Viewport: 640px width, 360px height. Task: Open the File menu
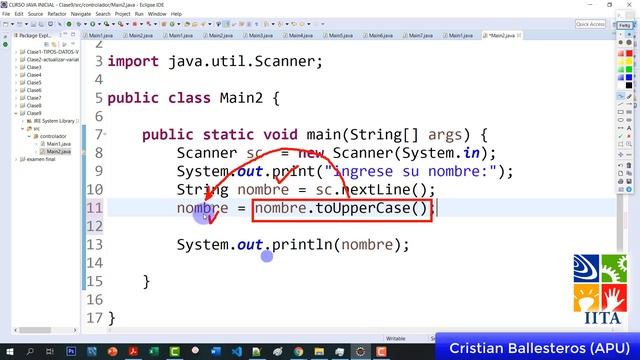click(x=6, y=14)
